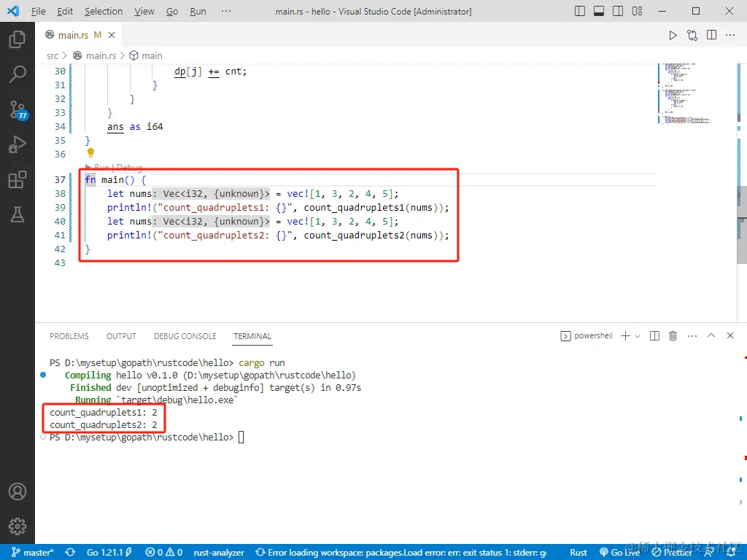Create a new terminal with plus icon
The height and width of the screenshot is (560, 747).
tap(625, 335)
